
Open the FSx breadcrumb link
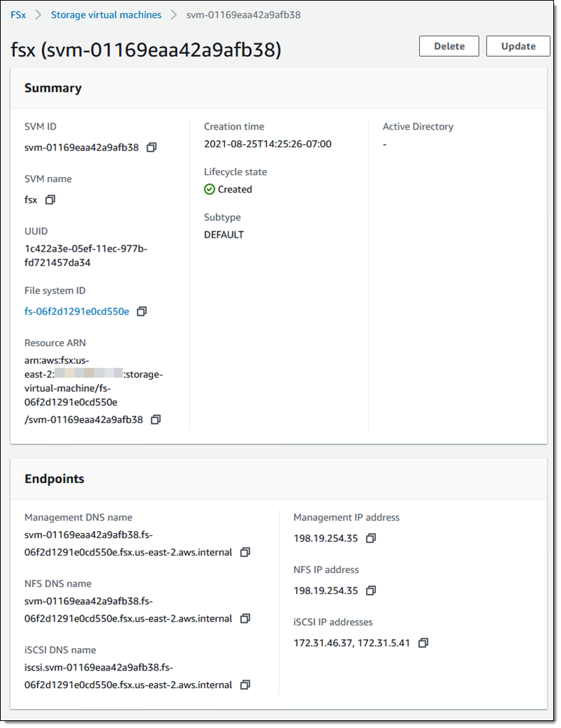pos(18,15)
